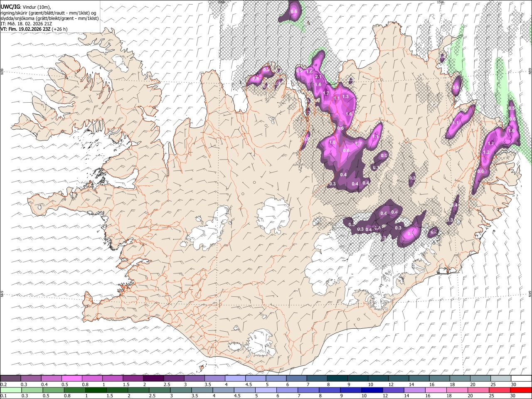Click the pale grey 25 swatch in upper legend
532x399 pixels.
[x=501, y=379]
